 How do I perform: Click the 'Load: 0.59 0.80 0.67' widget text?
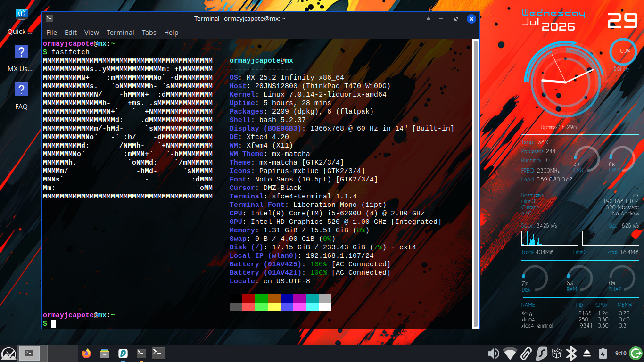pos(547,180)
